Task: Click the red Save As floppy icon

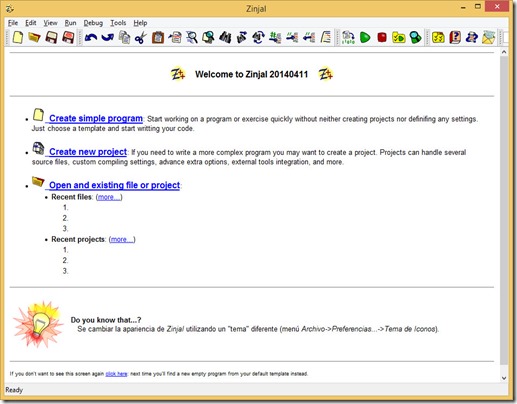Action: point(68,37)
